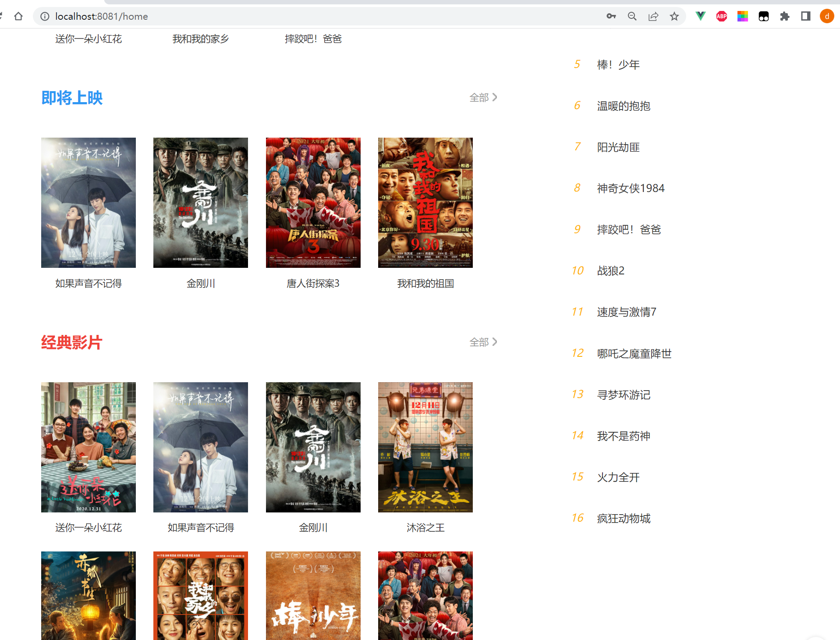Select rank 10 战狼2
The height and width of the screenshot is (640, 840).
[x=610, y=271]
